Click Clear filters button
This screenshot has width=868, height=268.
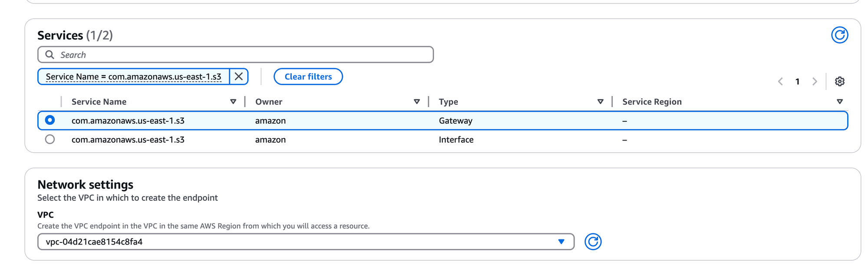tap(308, 77)
